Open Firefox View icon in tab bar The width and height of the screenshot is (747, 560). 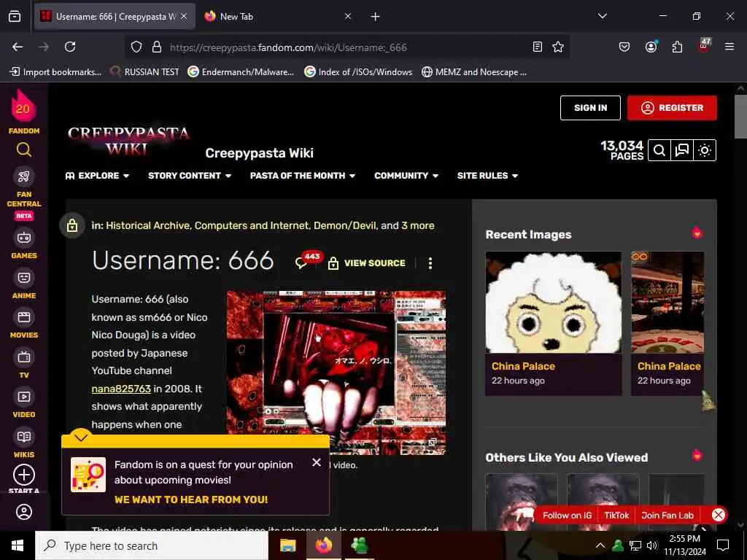[x=15, y=16]
